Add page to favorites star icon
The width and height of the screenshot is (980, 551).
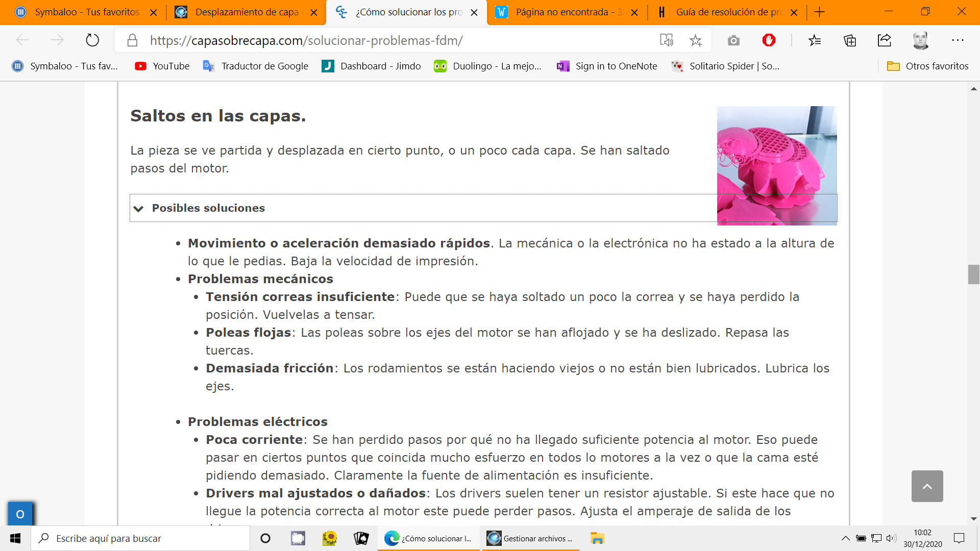[x=696, y=40]
